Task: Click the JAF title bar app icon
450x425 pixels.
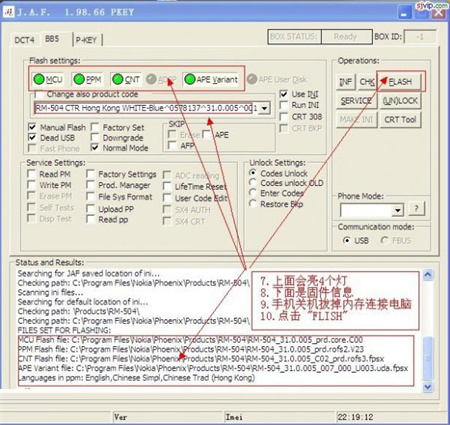Action: [x=9, y=12]
